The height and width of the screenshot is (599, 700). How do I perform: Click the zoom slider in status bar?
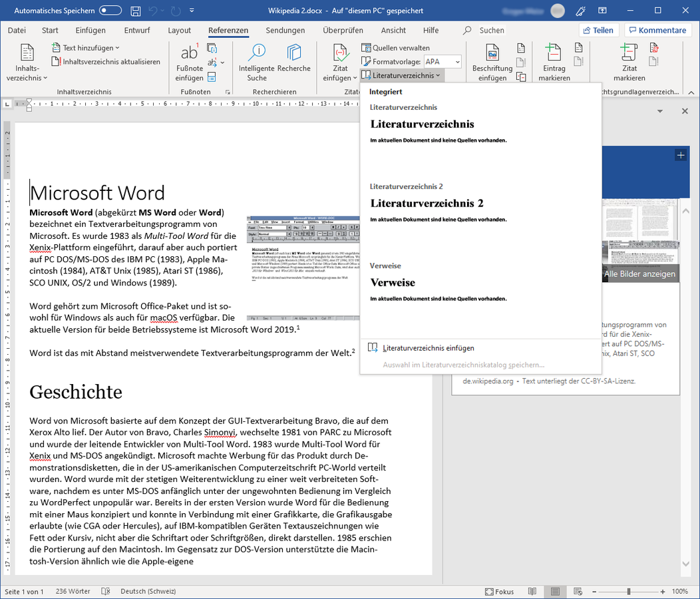tap(629, 592)
